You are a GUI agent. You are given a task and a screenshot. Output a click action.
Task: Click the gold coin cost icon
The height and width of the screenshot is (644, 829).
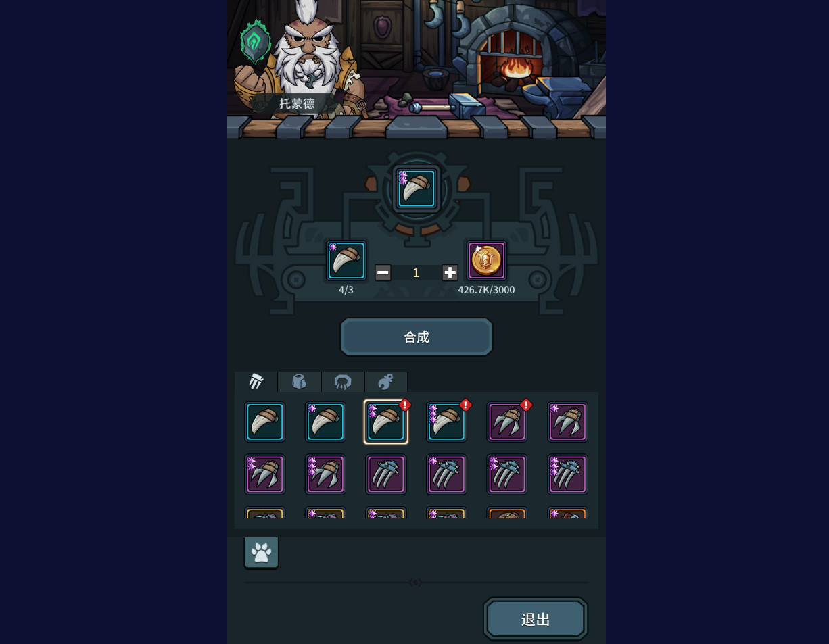click(486, 260)
